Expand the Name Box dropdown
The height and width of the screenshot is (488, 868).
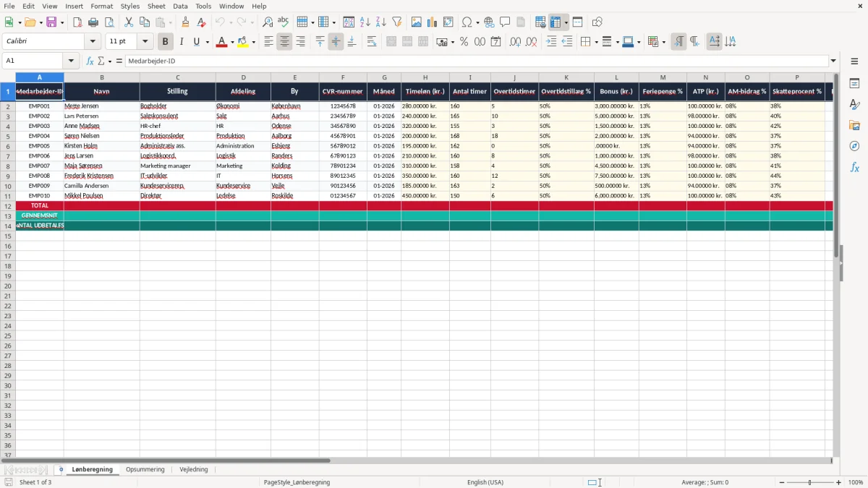point(71,61)
